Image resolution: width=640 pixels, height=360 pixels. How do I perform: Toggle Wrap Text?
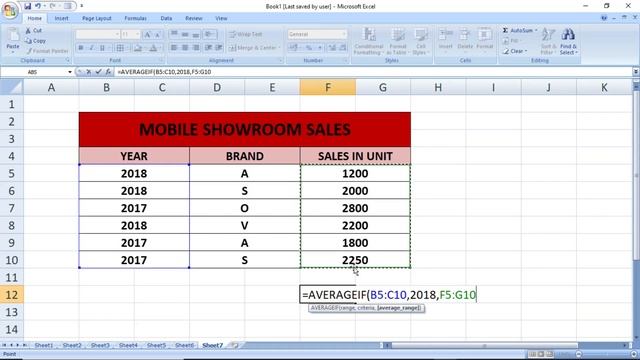246,34
